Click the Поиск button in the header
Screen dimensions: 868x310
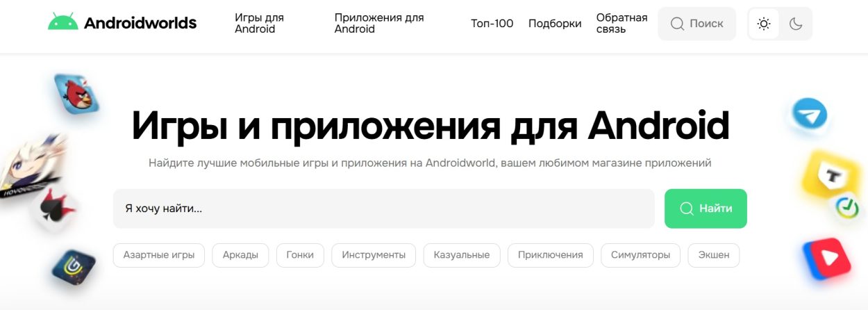point(696,24)
